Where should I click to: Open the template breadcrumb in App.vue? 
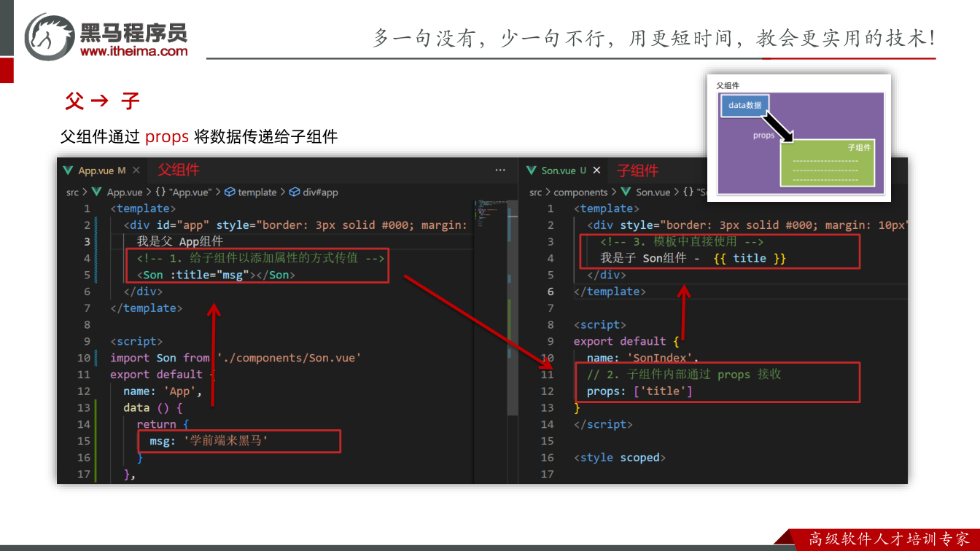point(257,192)
